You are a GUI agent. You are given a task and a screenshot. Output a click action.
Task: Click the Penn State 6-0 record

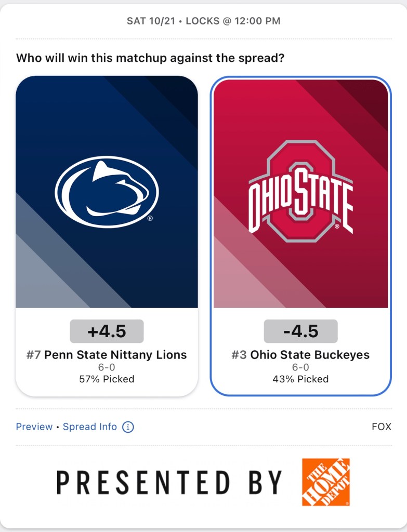tap(107, 368)
